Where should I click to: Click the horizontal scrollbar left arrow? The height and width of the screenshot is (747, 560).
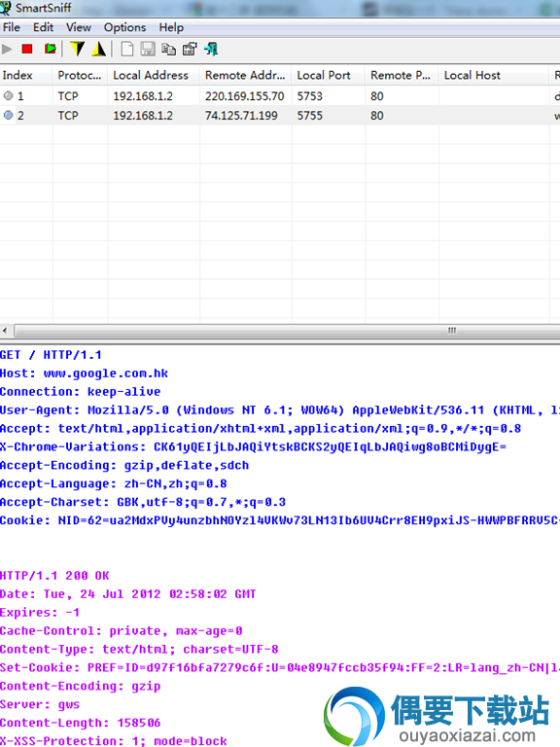click(x=5, y=330)
